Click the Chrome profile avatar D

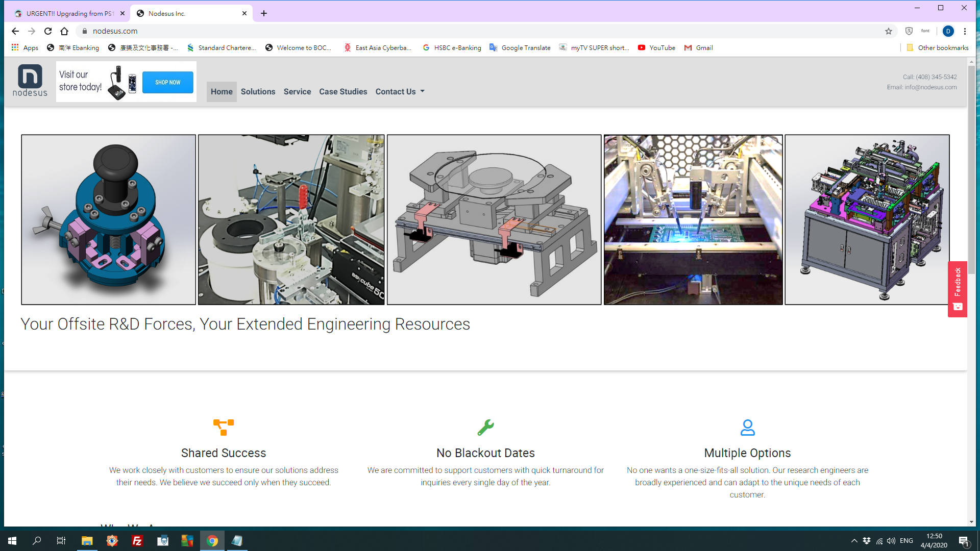pos(948,31)
